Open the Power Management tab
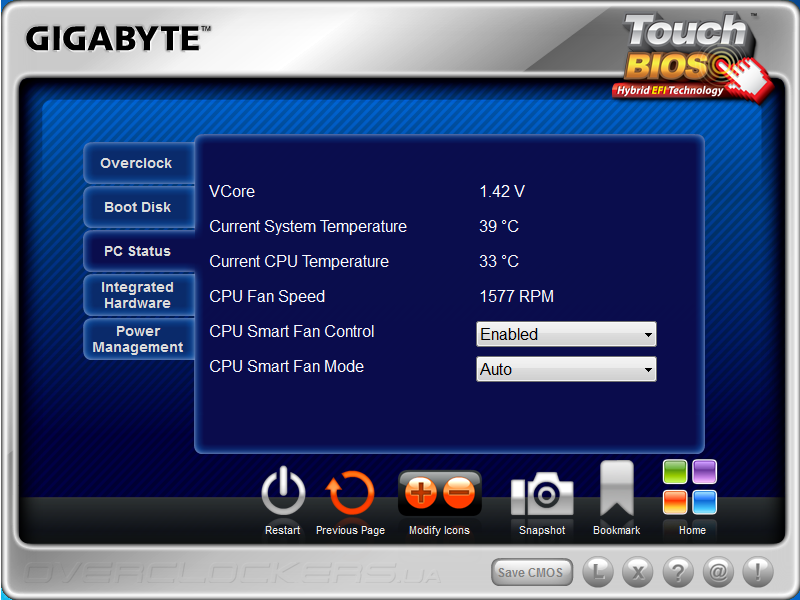The width and height of the screenshot is (800, 600). point(139,339)
